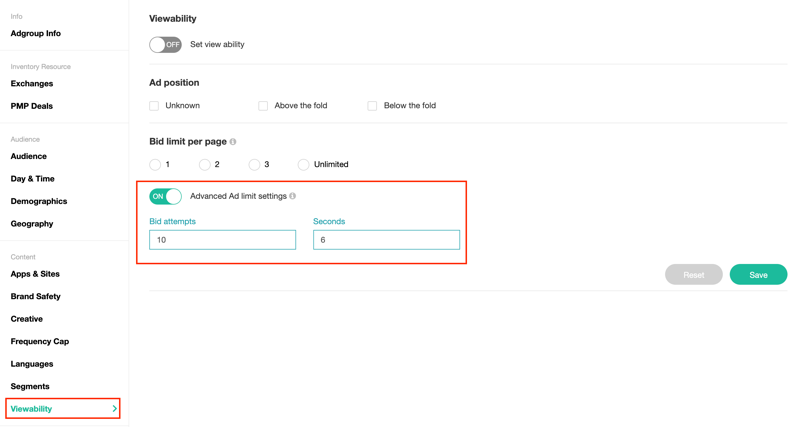The width and height of the screenshot is (800, 427).
Task: Navigate to PMP Deals section
Action: tap(32, 106)
